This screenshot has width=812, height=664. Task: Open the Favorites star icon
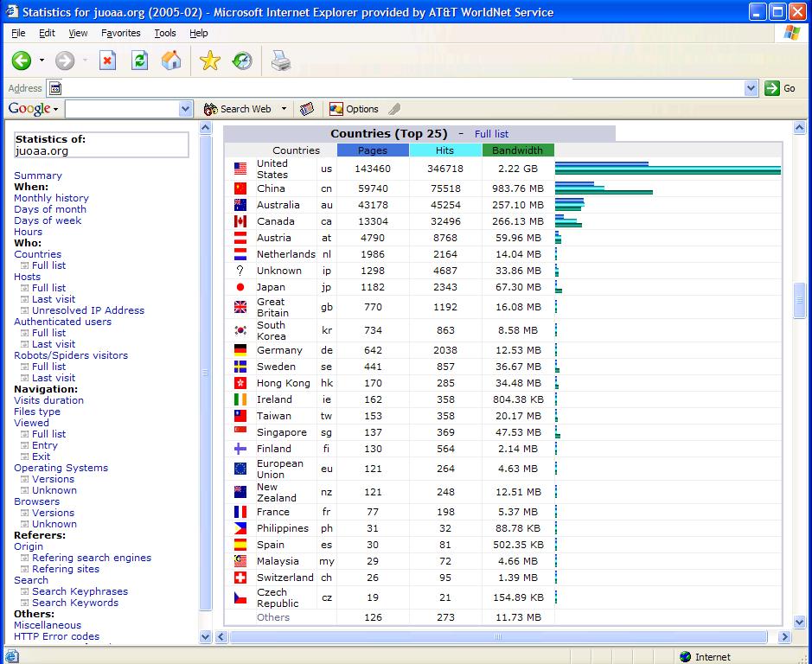click(210, 61)
